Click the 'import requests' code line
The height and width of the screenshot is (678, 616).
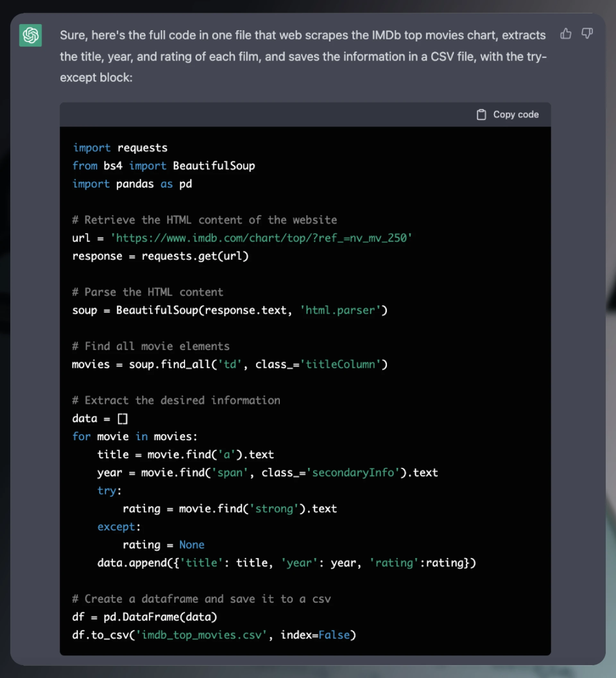pos(120,148)
